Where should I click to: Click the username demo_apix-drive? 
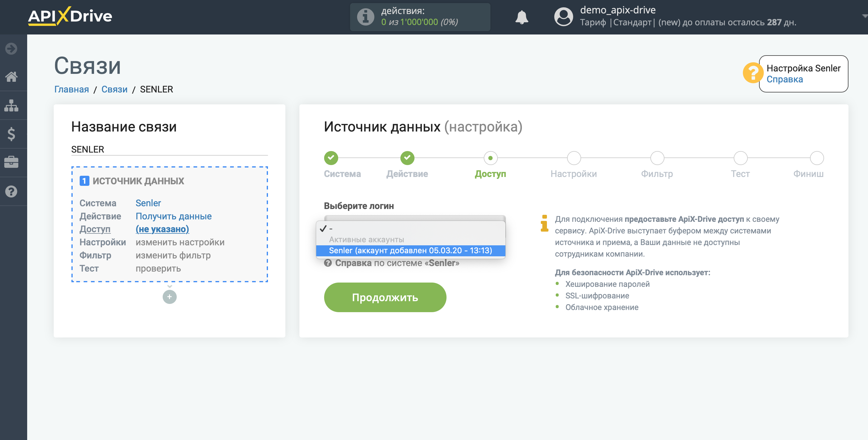(x=618, y=10)
